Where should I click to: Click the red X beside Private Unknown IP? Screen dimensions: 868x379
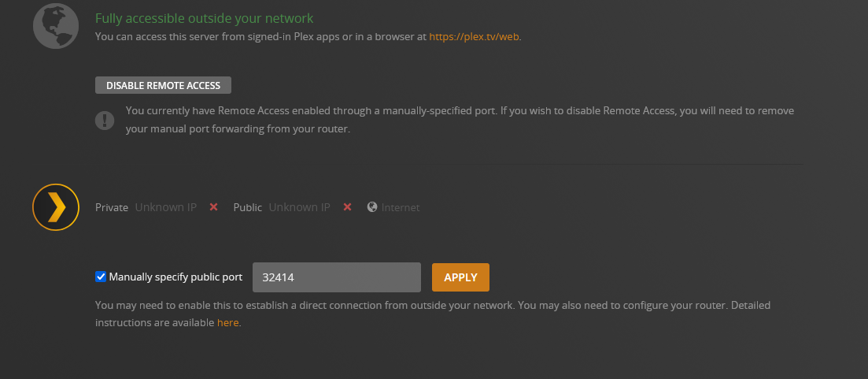coord(214,206)
